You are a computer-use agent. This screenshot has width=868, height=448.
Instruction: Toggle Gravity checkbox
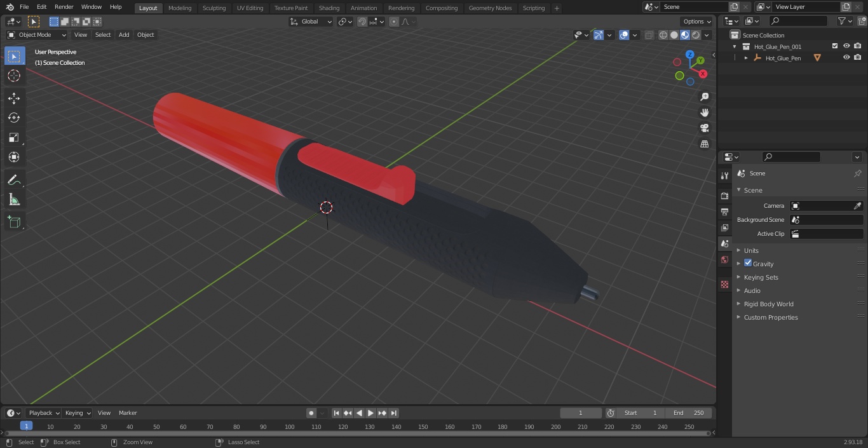pos(748,263)
